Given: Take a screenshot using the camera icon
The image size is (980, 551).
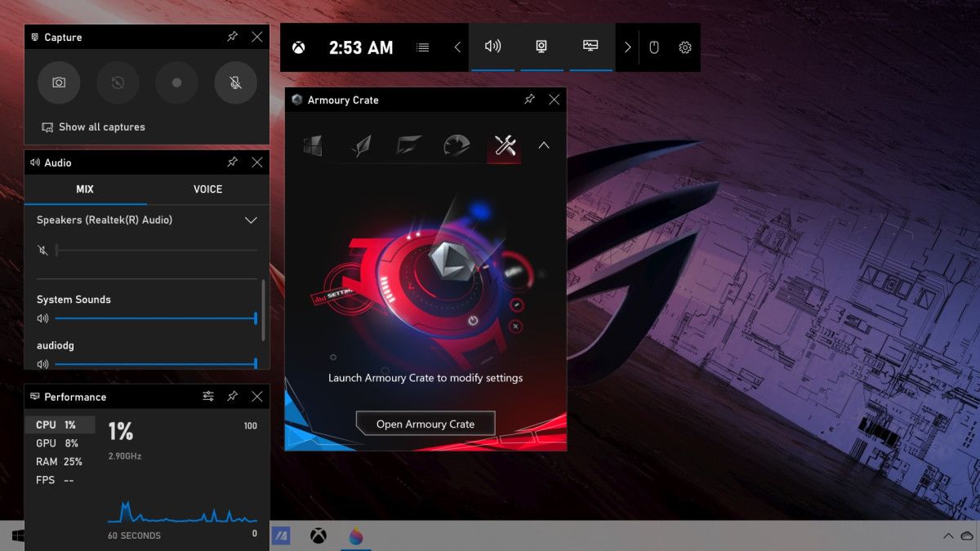Looking at the screenshot, I should coord(59,82).
